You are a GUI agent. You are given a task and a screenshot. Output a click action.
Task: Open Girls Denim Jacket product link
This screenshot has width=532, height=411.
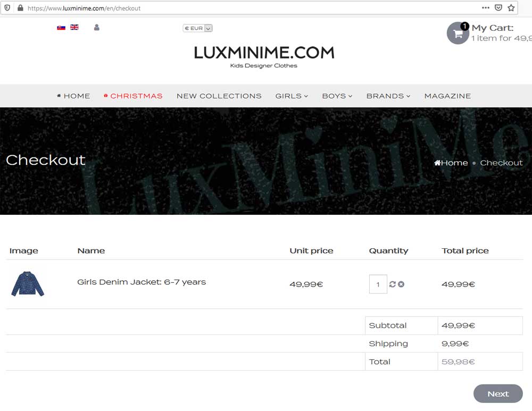tap(142, 282)
